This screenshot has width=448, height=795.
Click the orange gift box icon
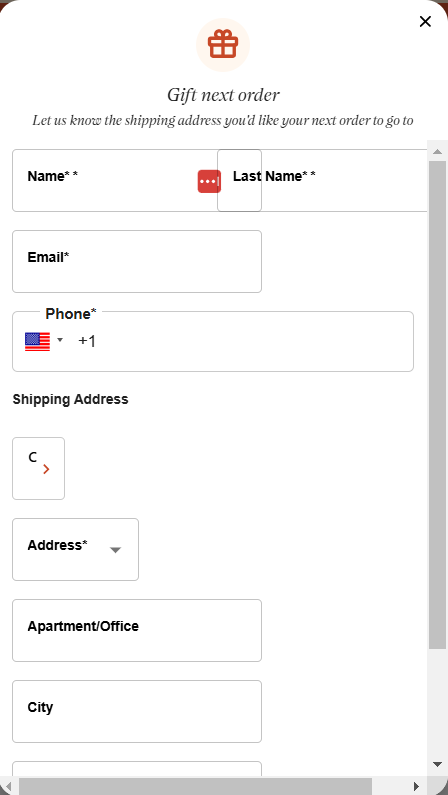click(223, 45)
